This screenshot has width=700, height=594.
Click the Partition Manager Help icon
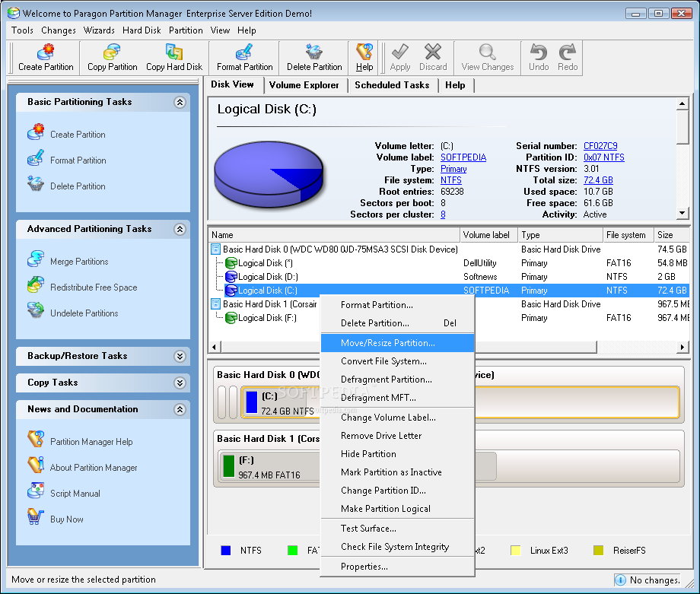pos(36,439)
